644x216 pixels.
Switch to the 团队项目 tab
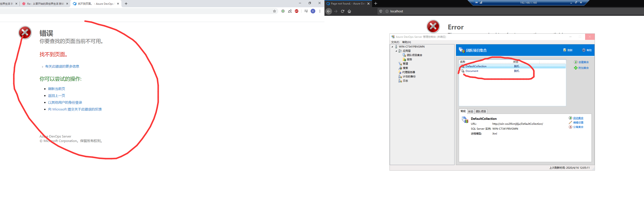click(x=481, y=111)
